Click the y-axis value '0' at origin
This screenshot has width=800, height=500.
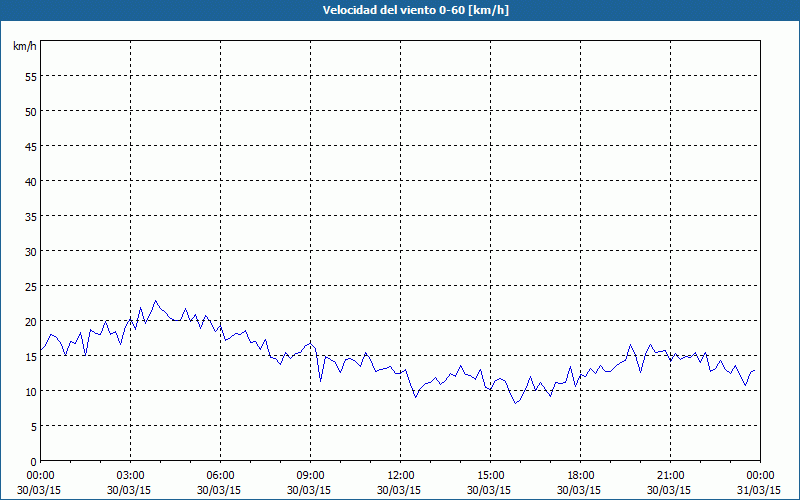point(34,462)
